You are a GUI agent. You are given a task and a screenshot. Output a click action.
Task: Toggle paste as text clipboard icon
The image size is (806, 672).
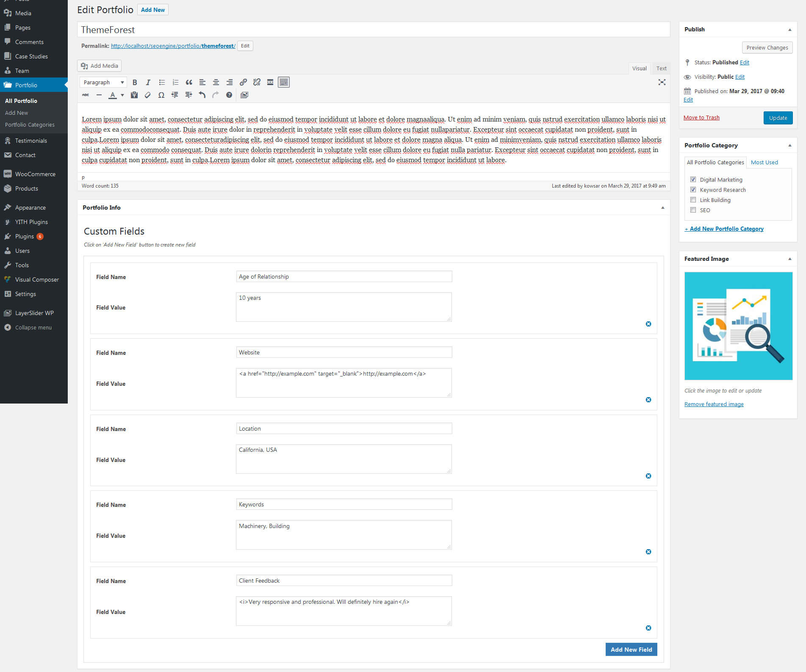point(134,95)
